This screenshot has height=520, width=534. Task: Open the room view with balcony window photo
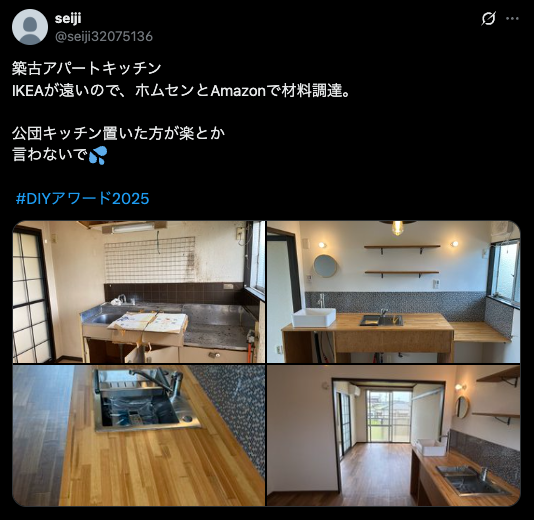(393, 436)
